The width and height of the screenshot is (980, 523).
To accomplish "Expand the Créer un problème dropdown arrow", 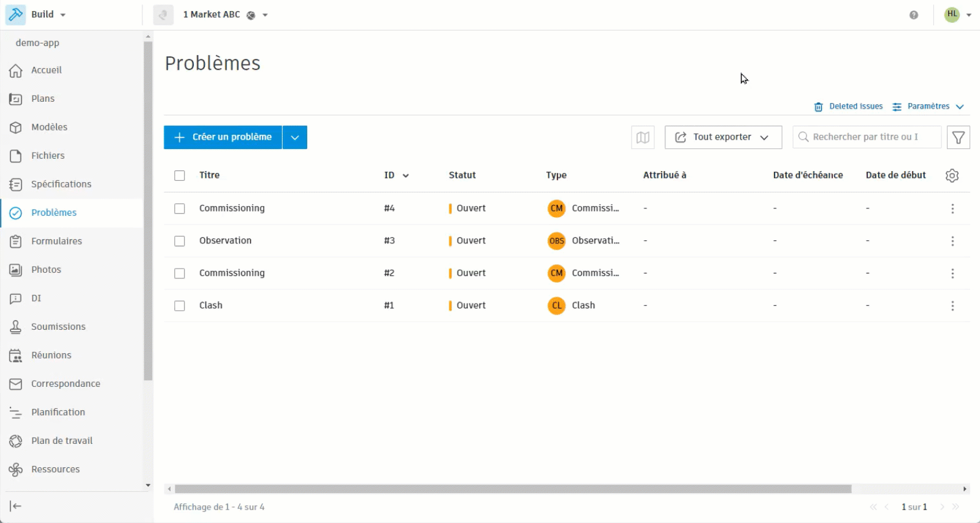I will tap(295, 137).
